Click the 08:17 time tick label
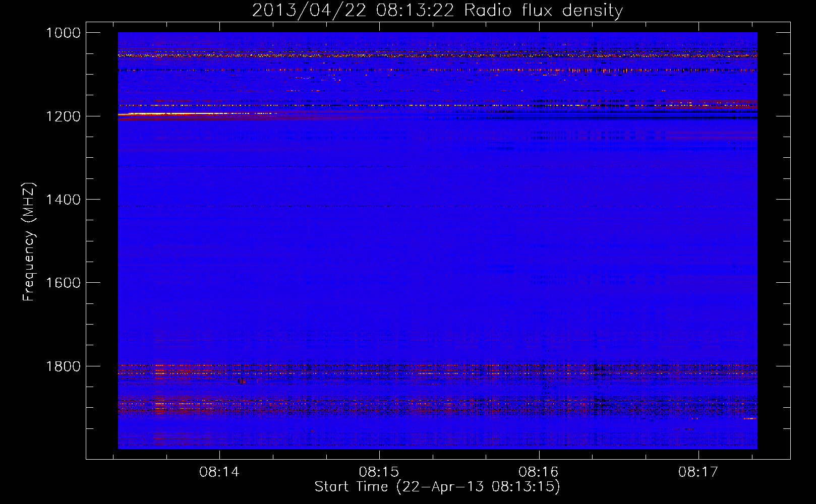 tap(698, 472)
